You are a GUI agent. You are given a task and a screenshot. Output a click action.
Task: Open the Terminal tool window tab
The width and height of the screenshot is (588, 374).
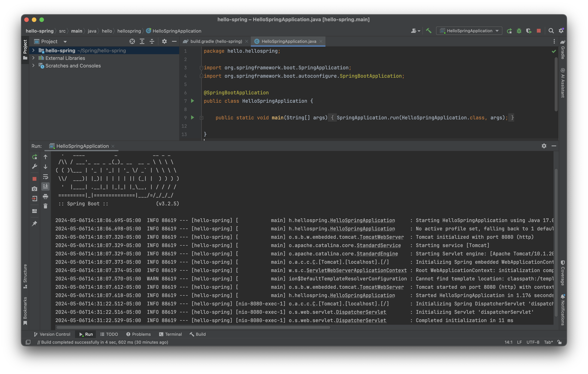point(170,334)
